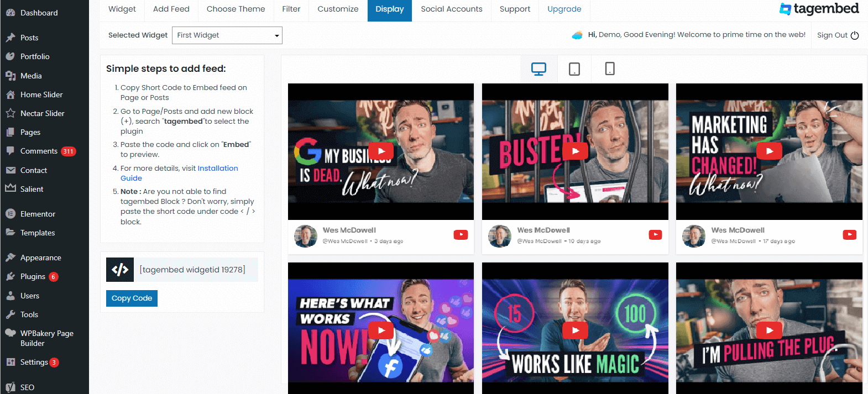
Task: Play 'Marketing Has Changed' video
Action: click(769, 151)
